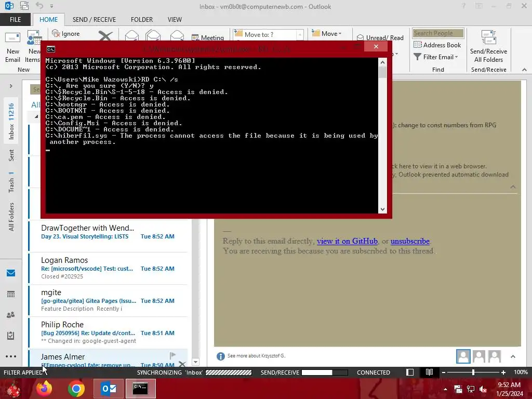The image size is (532, 399).
Task: Select Move to: ? quick step
Action: coord(264,35)
